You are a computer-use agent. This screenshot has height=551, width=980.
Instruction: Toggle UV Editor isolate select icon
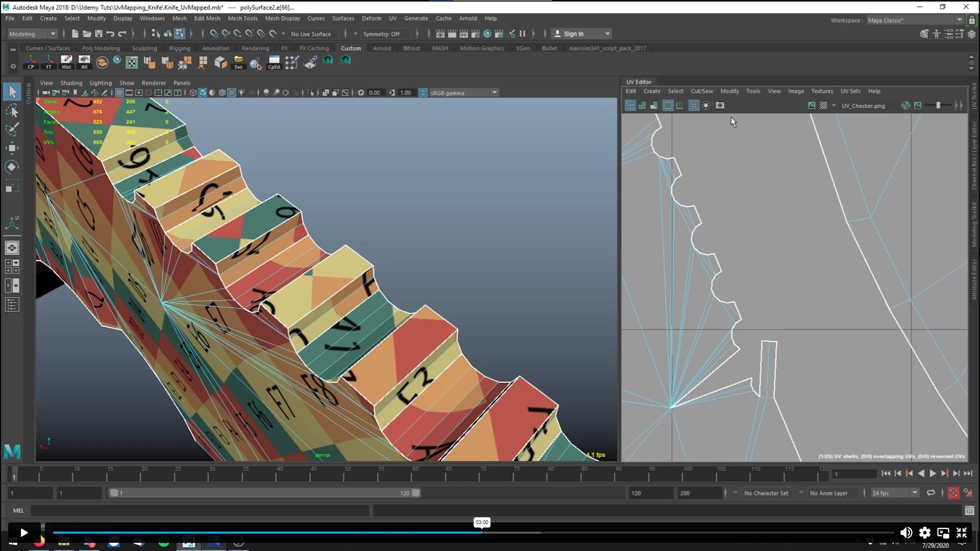pyautogui.click(x=706, y=105)
